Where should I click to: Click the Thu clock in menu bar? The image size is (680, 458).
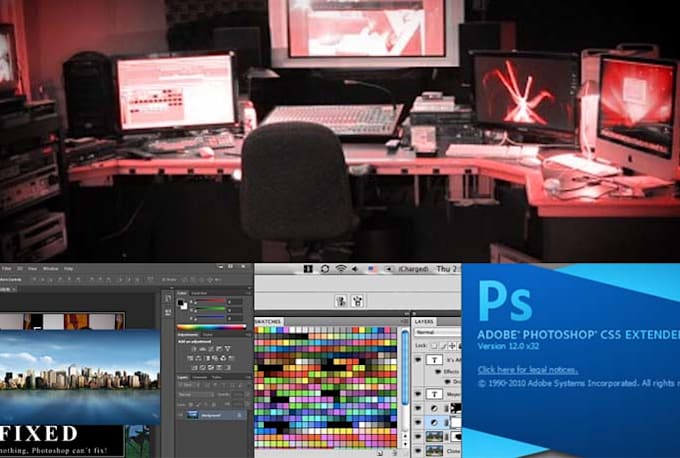coord(446,269)
